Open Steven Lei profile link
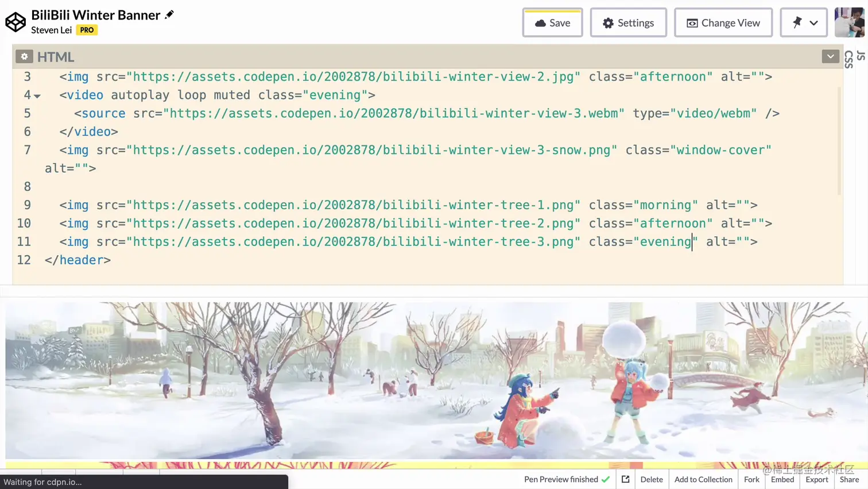 [51, 30]
